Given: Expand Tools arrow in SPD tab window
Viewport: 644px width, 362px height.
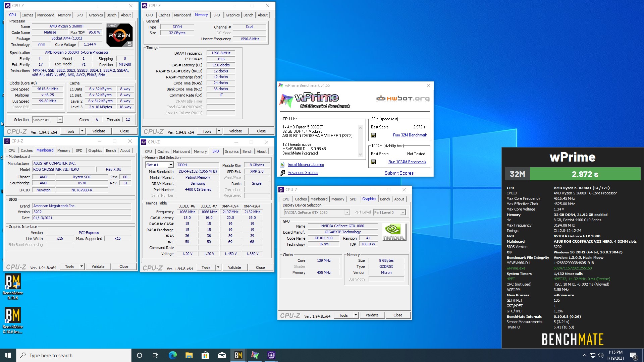Looking at the screenshot, I should [218, 267].
